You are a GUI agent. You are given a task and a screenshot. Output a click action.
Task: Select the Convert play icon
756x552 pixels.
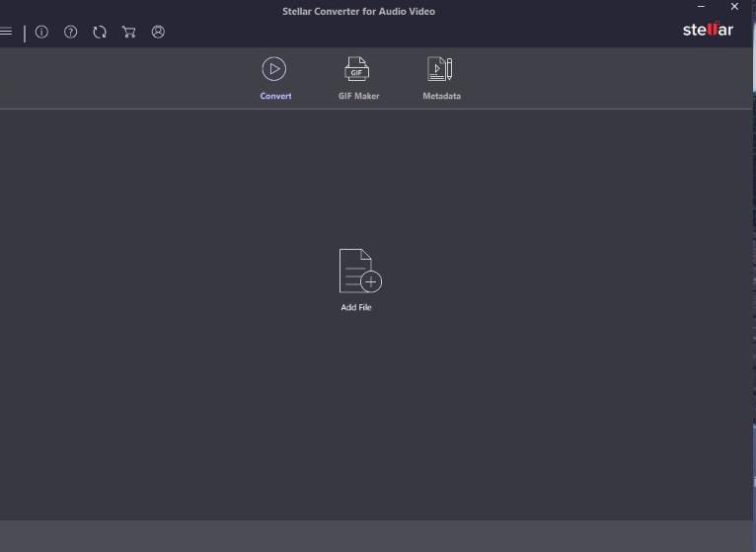click(x=273, y=69)
